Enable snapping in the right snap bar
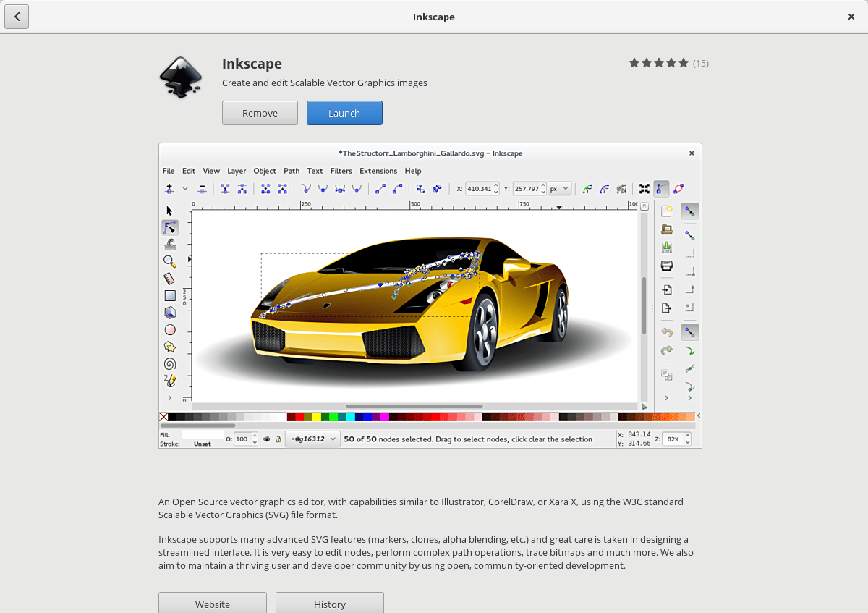 690,211
